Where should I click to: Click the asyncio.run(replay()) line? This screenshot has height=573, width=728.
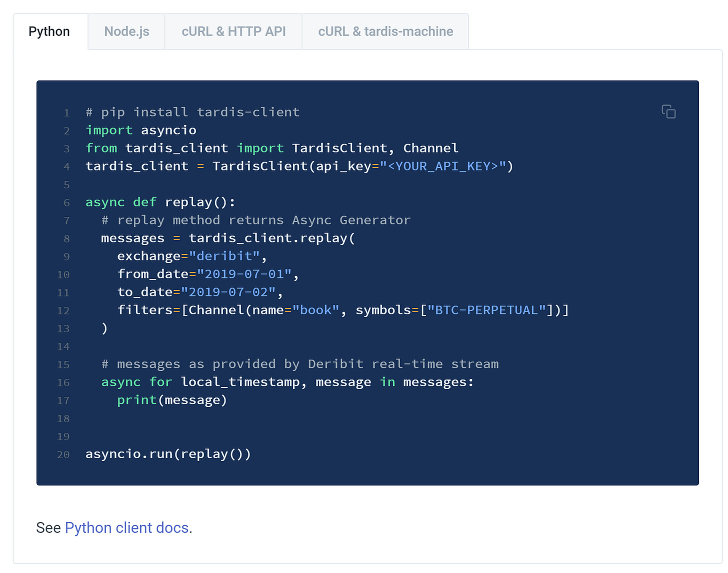tap(168, 454)
